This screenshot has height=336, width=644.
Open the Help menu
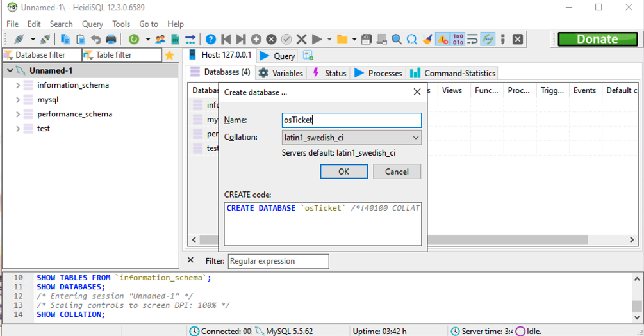pyautogui.click(x=176, y=24)
